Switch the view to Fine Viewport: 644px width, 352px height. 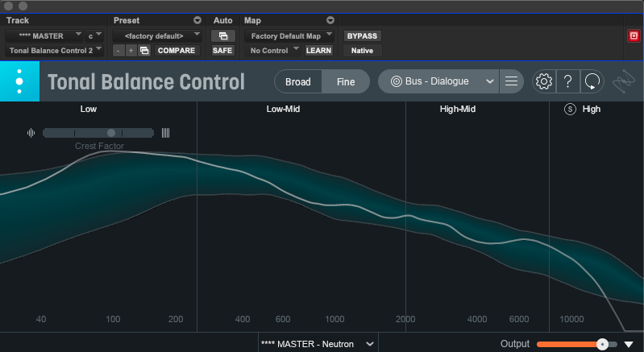coord(346,81)
